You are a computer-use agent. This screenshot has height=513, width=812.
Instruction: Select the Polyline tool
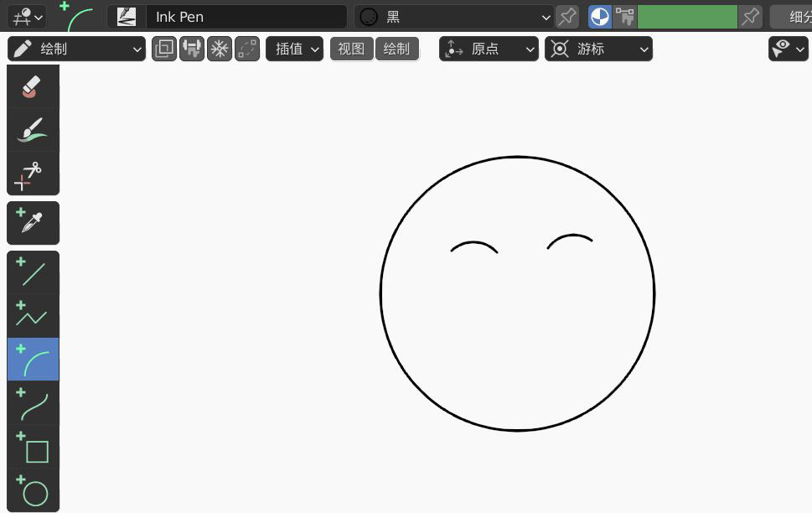point(33,315)
